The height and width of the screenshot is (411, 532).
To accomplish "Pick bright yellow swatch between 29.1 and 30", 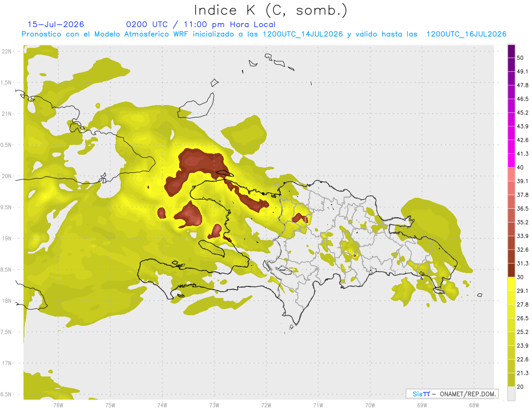I will pos(511,284).
